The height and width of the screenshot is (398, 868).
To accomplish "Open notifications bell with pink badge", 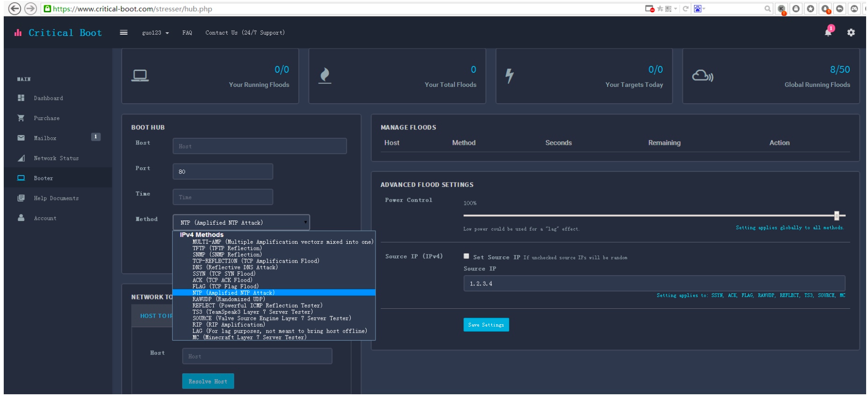I will tap(829, 31).
